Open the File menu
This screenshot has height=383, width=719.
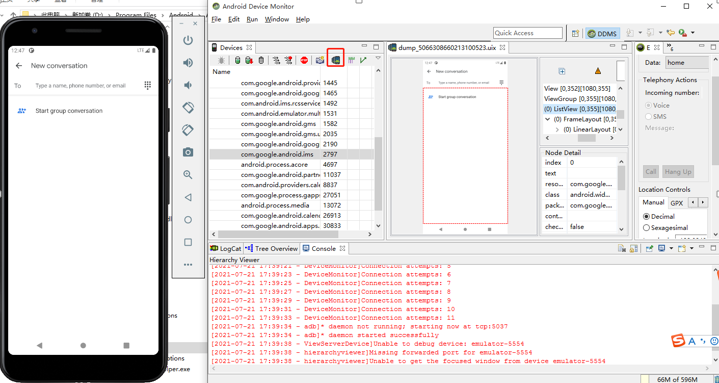click(216, 19)
